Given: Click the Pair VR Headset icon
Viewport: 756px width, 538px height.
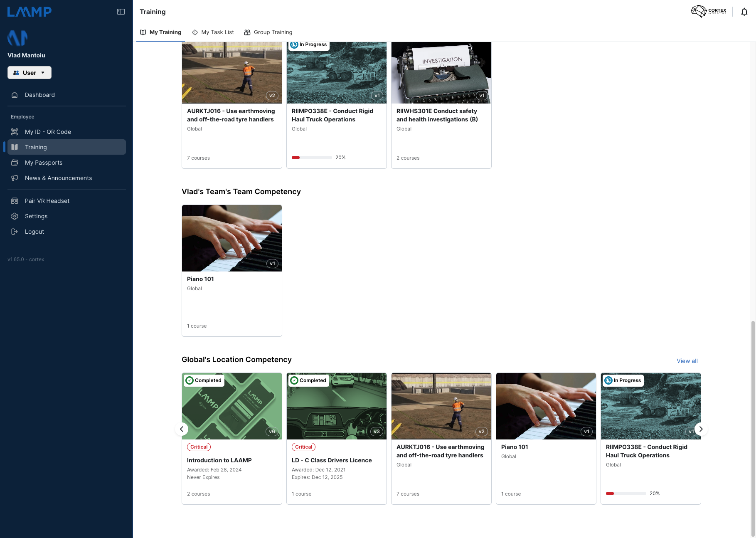Looking at the screenshot, I should click(15, 201).
